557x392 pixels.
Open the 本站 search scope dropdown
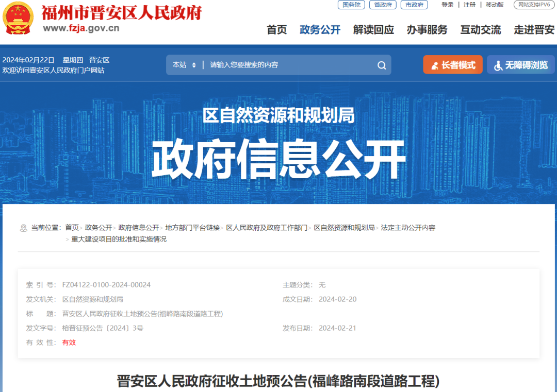point(184,65)
